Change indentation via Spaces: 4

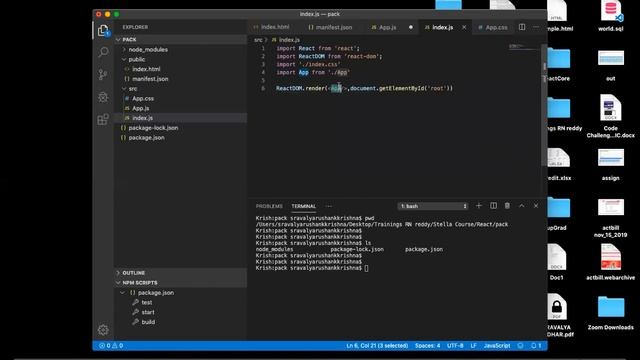(x=427, y=346)
